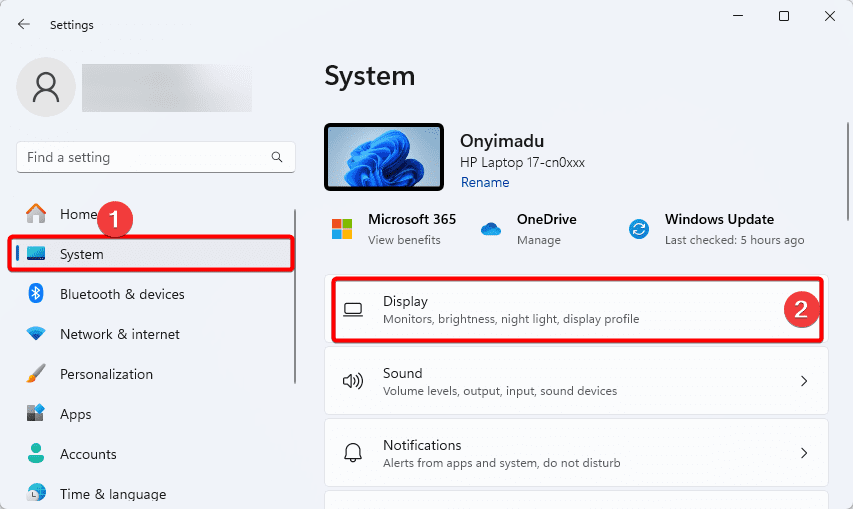The height and width of the screenshot is (509, 853).
Task: Open Personalization in the sidebar
Action: point(106,374)
